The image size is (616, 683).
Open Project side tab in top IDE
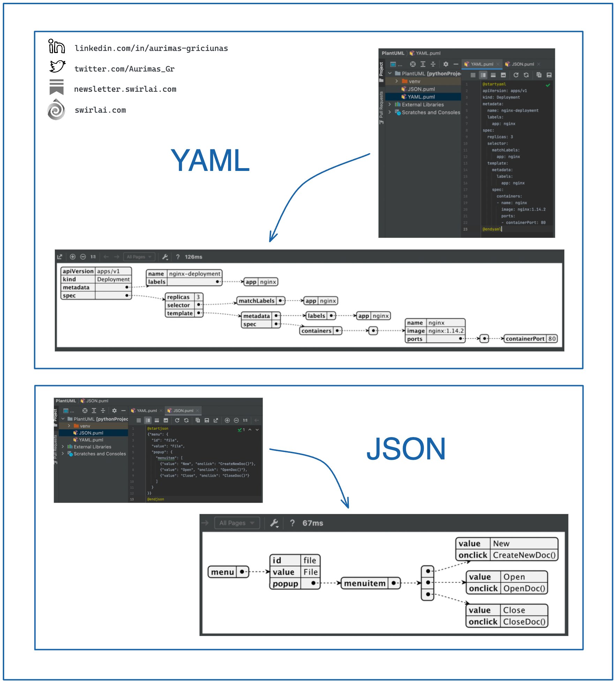381,72
